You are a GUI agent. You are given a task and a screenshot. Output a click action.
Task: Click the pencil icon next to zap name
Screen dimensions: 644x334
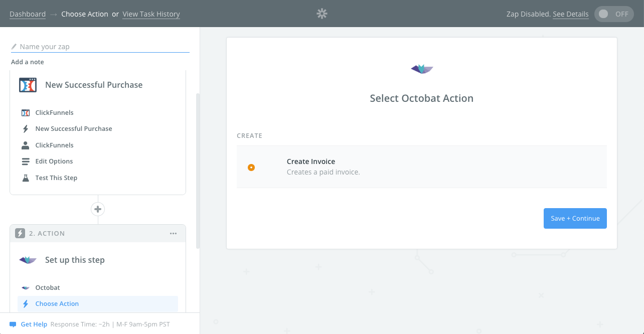[14, 47]
